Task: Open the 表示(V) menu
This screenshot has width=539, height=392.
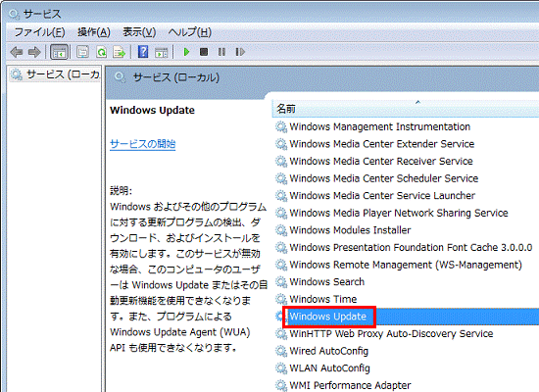Action: (139, 32)
